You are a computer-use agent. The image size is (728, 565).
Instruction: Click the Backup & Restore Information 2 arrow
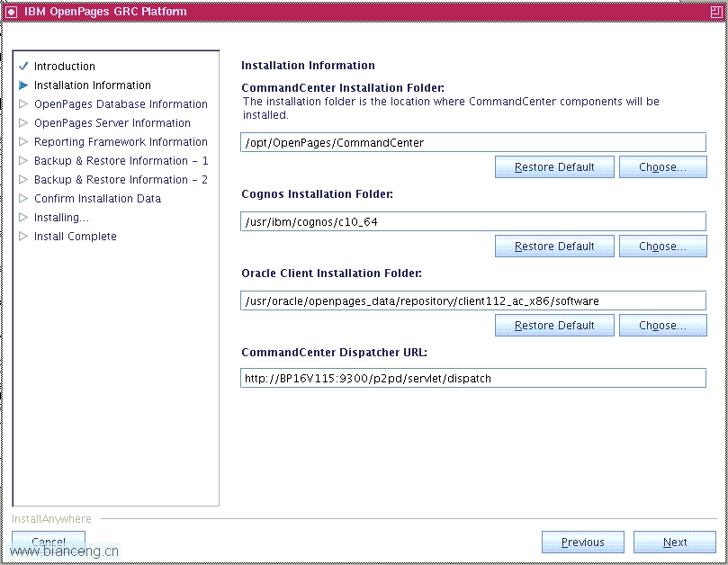[x=23, y=180]
